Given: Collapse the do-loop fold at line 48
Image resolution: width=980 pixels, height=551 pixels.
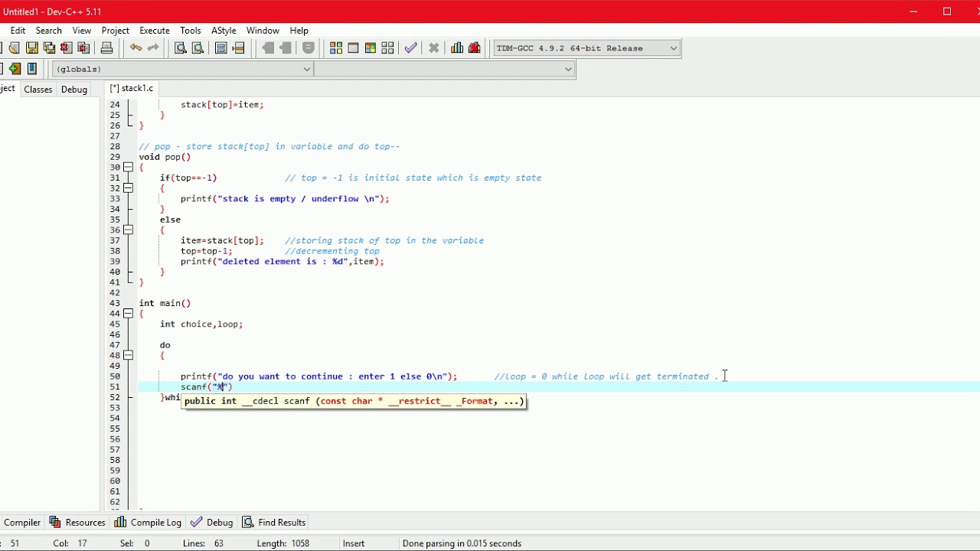Looking at the screenshot, I should point(128,356).
